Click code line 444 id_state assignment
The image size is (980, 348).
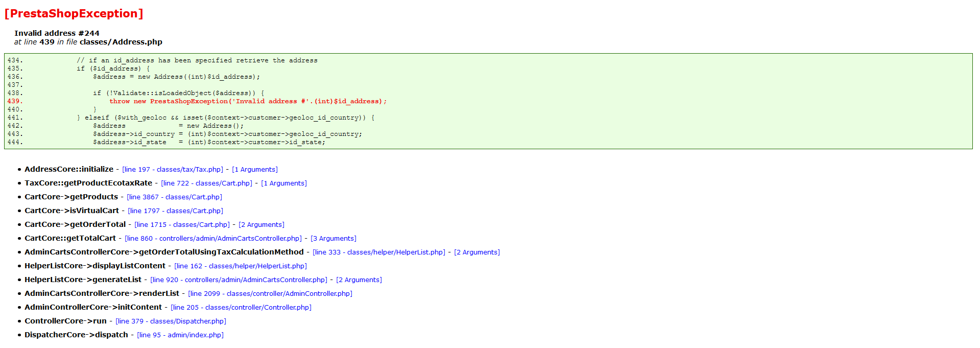point(209,142)
